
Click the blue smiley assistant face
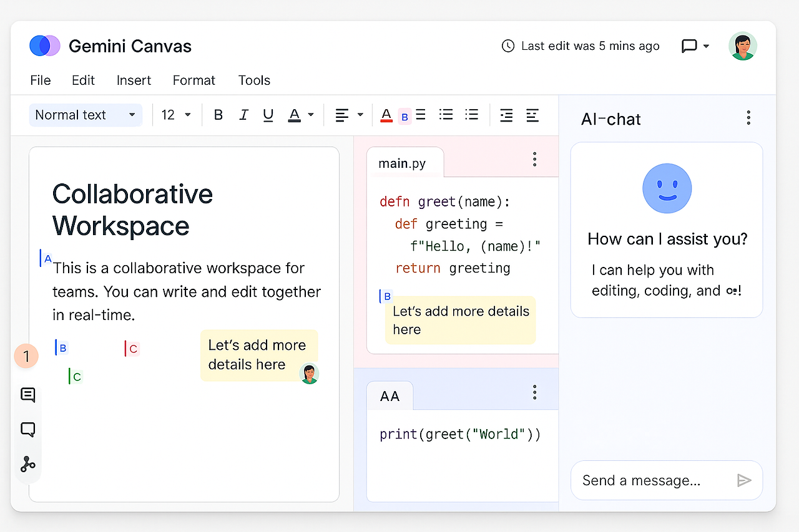pos(667,188)
